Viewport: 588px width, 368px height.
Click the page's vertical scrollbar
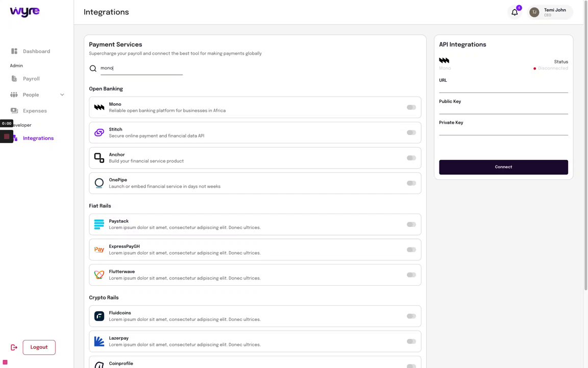586,153
